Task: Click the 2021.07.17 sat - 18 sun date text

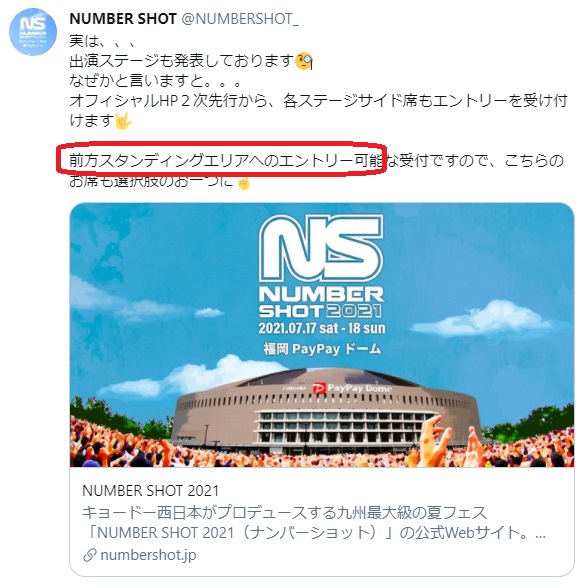Action: 322,328
